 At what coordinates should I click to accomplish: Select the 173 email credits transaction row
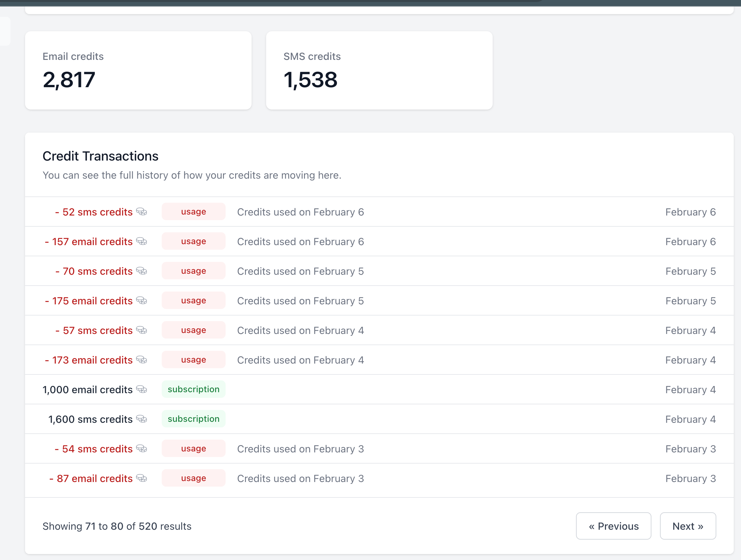point(379,360)
